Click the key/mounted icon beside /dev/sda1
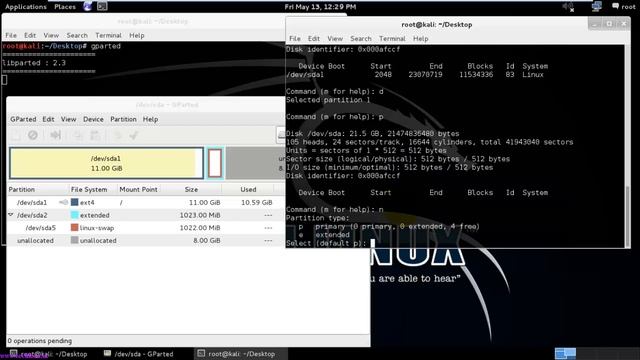This screenshot has height=360, width=640. (63, 202)
